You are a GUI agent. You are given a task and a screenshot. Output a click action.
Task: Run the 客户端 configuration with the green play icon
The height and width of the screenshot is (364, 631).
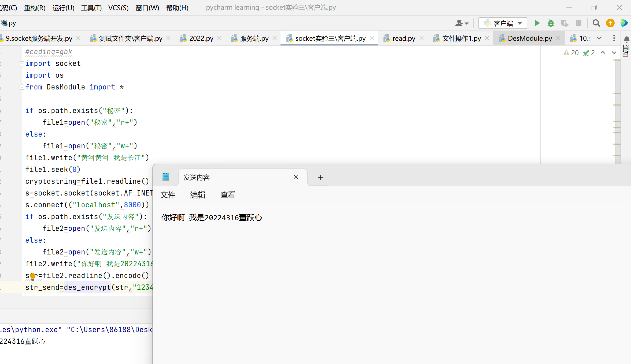pos(537,23)
